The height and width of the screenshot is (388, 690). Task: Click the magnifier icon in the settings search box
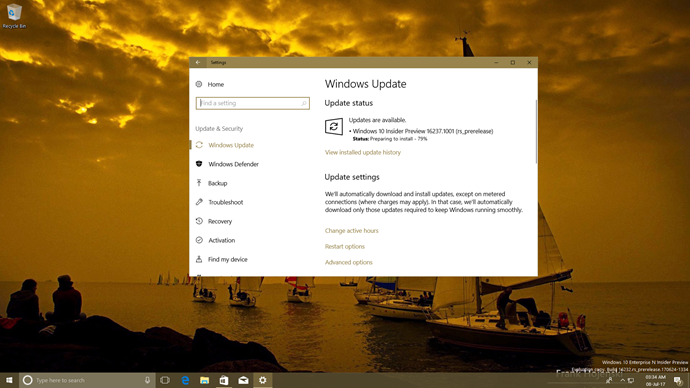click(304, 103)
